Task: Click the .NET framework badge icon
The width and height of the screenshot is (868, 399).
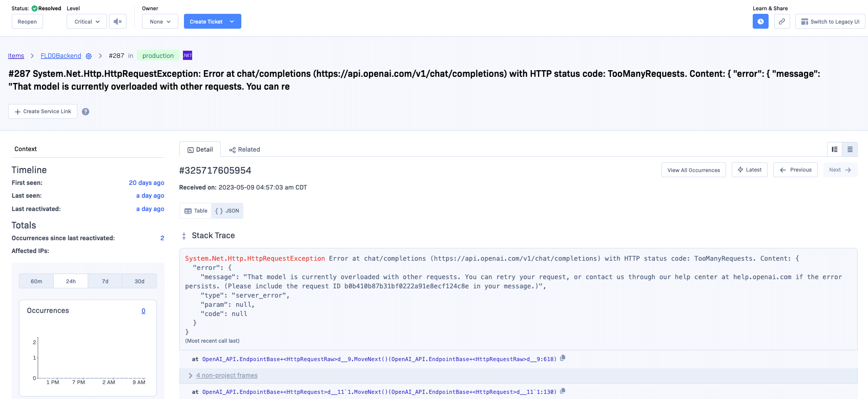Action: [x=188, y=55]
